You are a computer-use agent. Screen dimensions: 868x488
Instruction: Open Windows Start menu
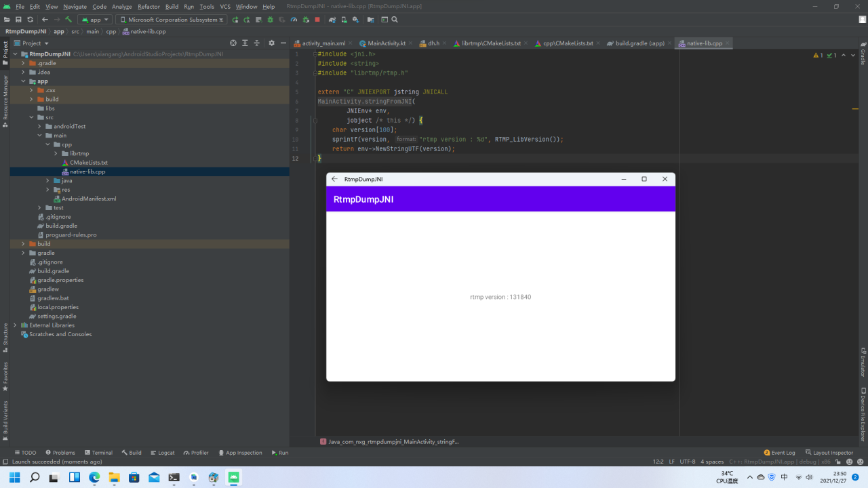[x=14, y=477]
